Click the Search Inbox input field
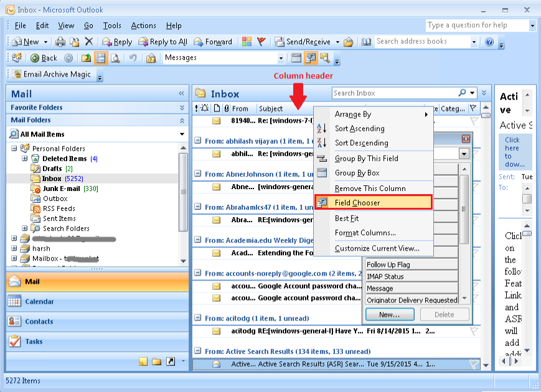Image resolution: width=541 pixels, height=392 pixels. (395, 93)
